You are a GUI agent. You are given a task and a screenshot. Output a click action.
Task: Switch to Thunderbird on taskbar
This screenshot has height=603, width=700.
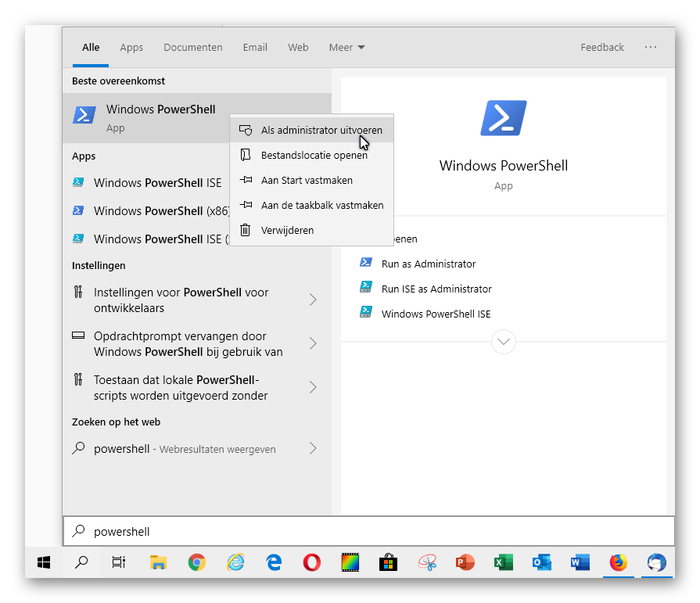[657, 562]
